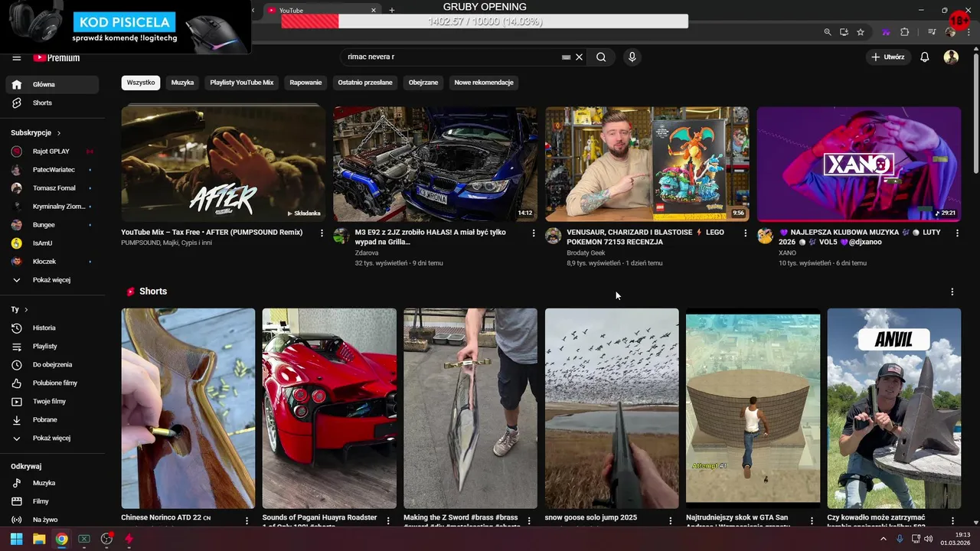Open the AFTER PUMPSOUND Remix mix thumbnail
The image size is (980, 551).
point(223,164)
